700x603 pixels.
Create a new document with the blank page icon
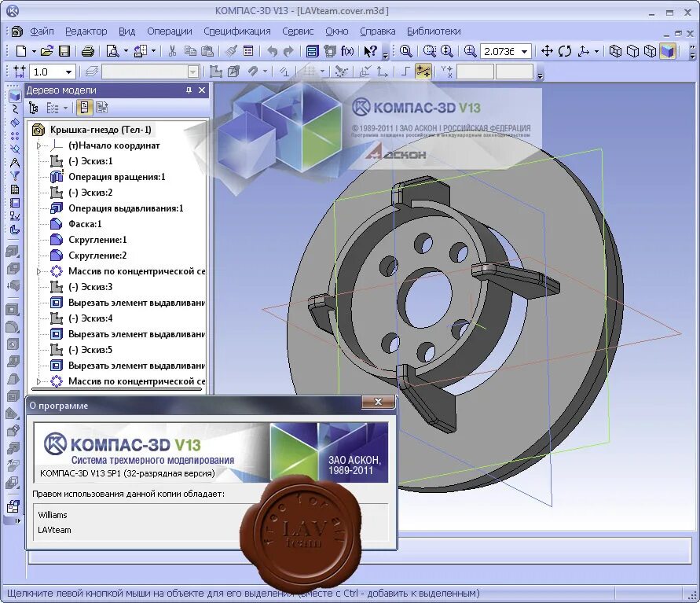pyautogui.click(x=20, y=51)
